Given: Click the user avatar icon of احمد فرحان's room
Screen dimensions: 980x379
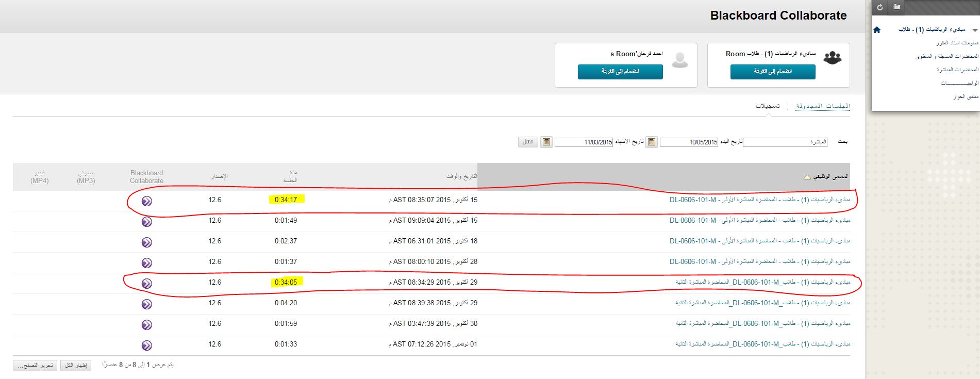Looking at the screenshot, I should click(x=680, y=60).
